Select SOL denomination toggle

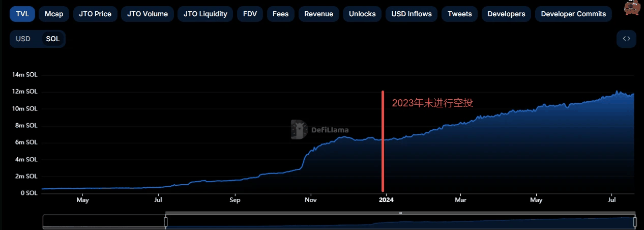52,39
